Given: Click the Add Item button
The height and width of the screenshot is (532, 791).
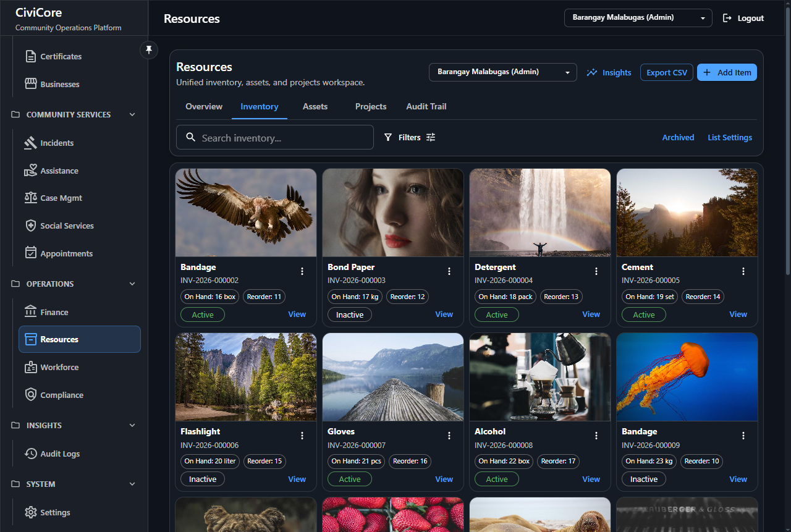Looking at the screenshot, I should (727, 72).
